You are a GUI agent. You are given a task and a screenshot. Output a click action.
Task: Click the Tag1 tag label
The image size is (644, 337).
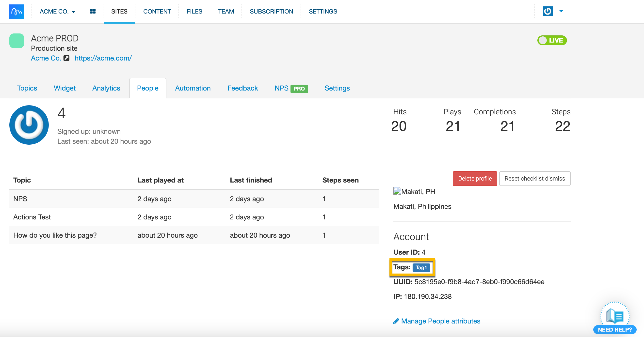(421, 268)
